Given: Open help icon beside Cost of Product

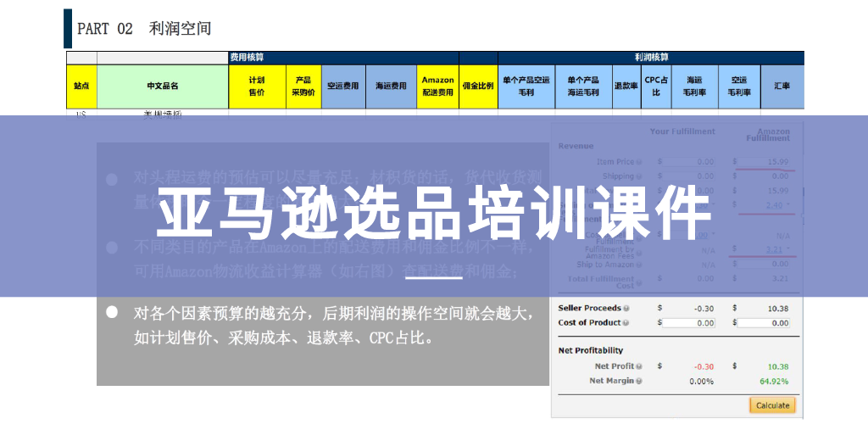Looking at the screenshot, I should [x=626, y=323].
